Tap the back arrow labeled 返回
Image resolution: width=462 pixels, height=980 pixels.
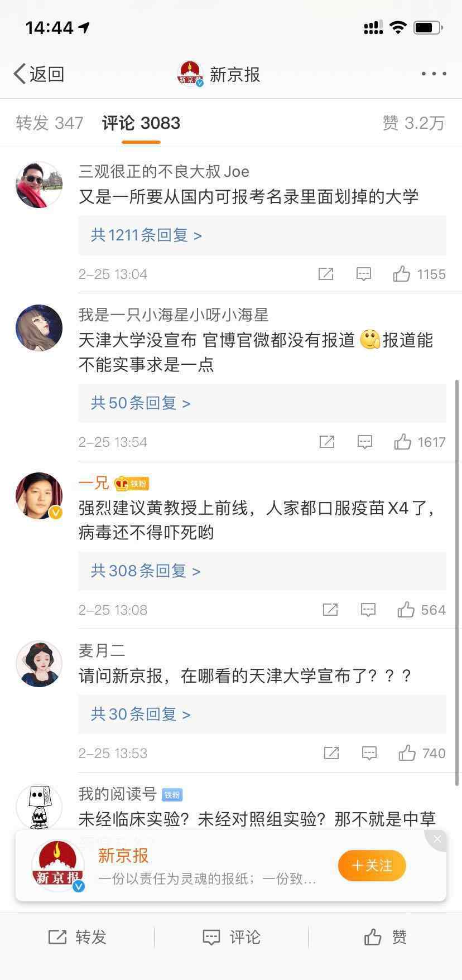(38, 74)
